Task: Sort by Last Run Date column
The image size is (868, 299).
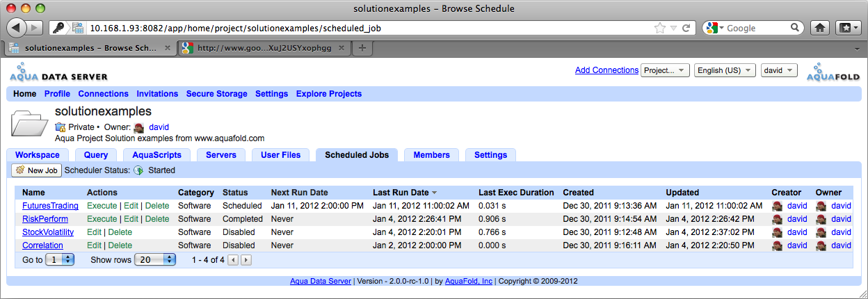Action: [401, 193]
